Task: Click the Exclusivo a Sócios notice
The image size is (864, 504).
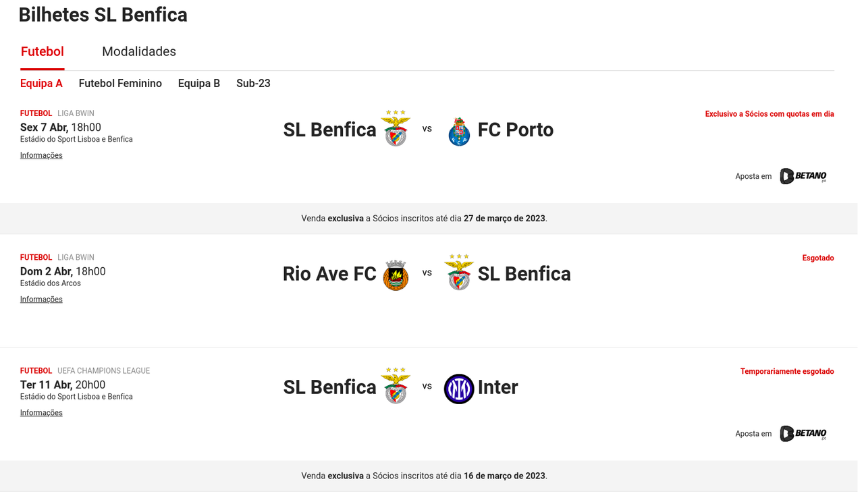Action: pos(769,114)
